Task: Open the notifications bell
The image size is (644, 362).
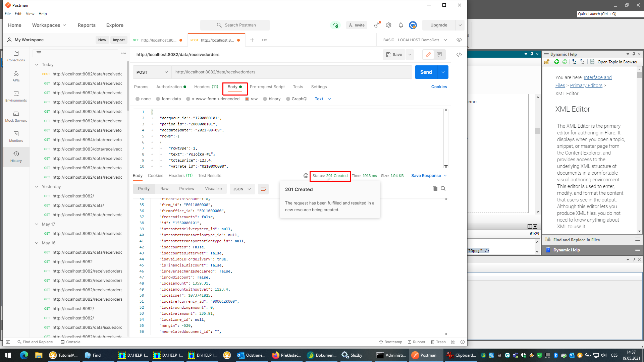Action: point(400,25)
